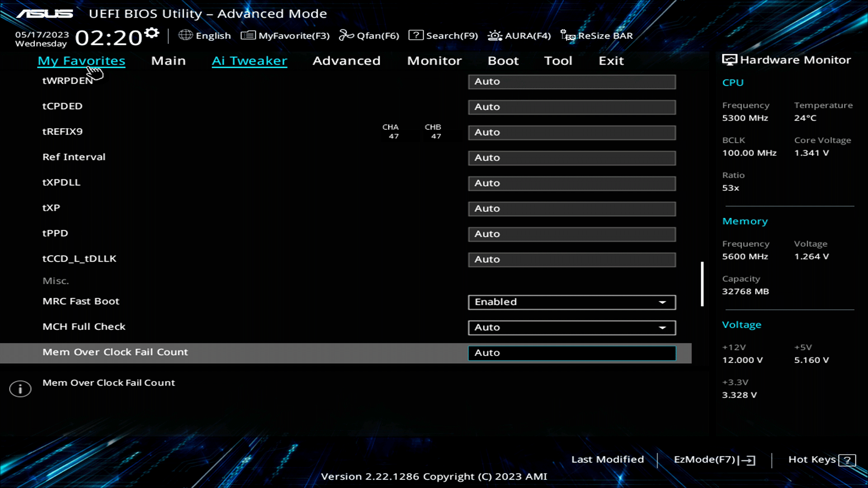The image size is (868, 488).
Task: Select the Exit menu
Action: tap(611, 61)
